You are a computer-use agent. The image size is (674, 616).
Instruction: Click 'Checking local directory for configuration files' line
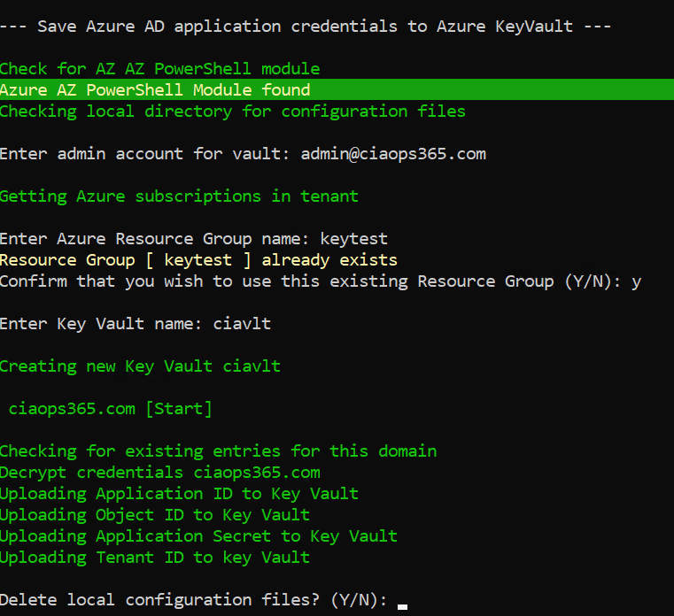click(232, 112)
